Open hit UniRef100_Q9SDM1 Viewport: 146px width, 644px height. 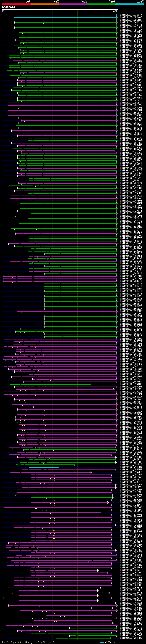[131, 583]
